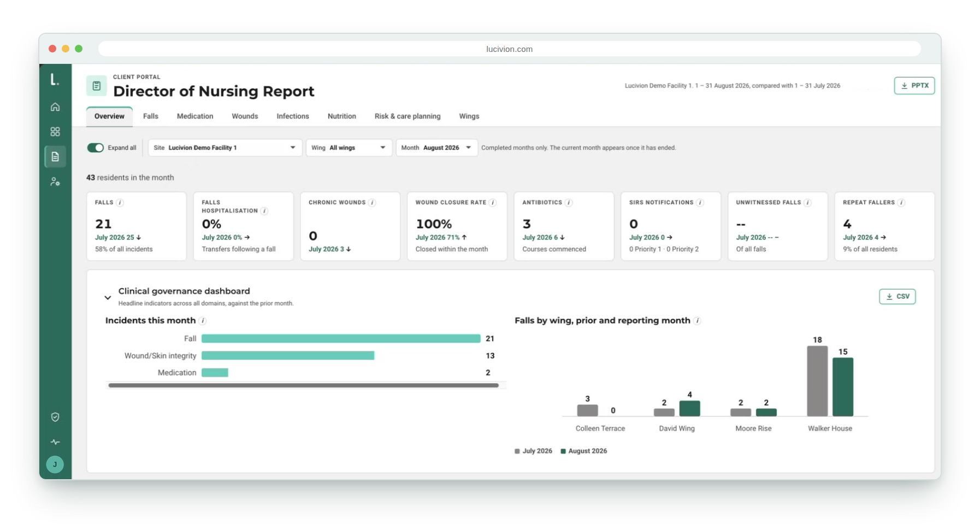Show info for SIRS Notifications card

tap(700, 203)
